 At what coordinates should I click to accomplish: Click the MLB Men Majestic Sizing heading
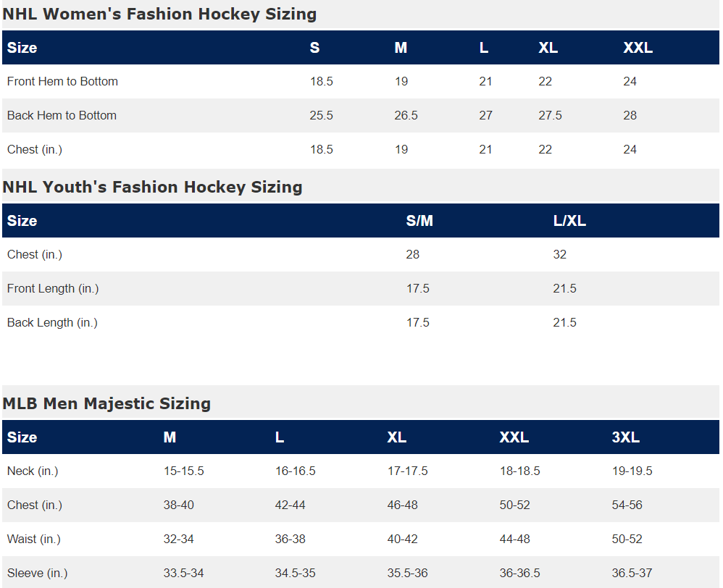106,403
